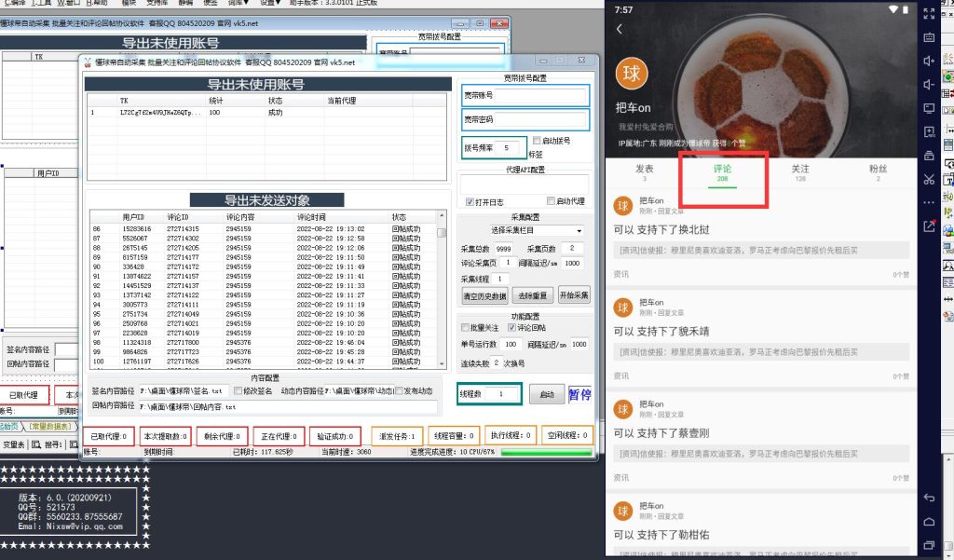Viewport: 954px width, 560px height.
Task: Switch to the 粉丝 tab in the app
Action: [x=877, y=171]
